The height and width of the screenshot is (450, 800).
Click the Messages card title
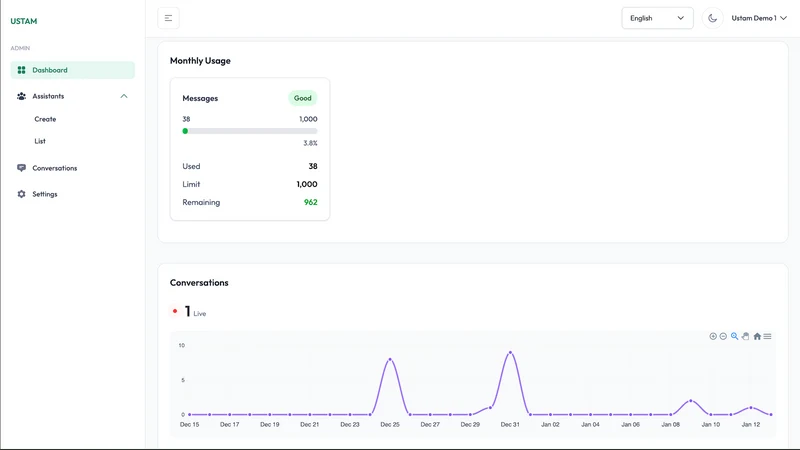click(x=200, y=98)
